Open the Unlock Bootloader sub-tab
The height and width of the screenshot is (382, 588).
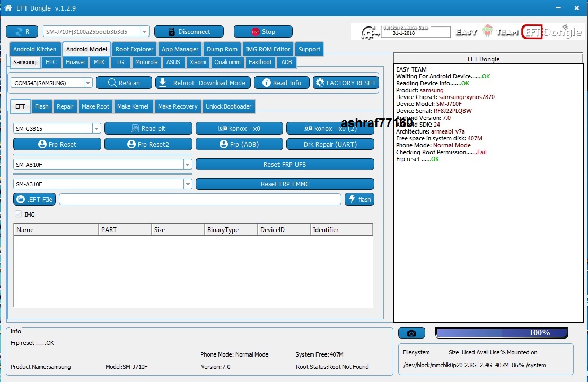coord(229,106)
